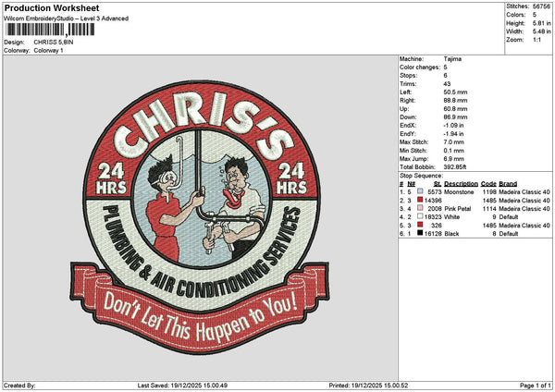Click the embroidery design preview image
555x392 pixels.
[200, 217]
